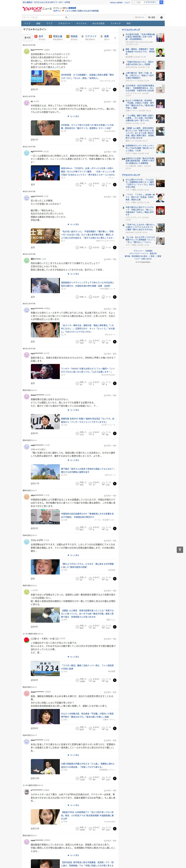This screenshot has height=868, width=186.
Task: Open the 鎌倉市 license plate thumbnail
Action: tap(45, 668)
